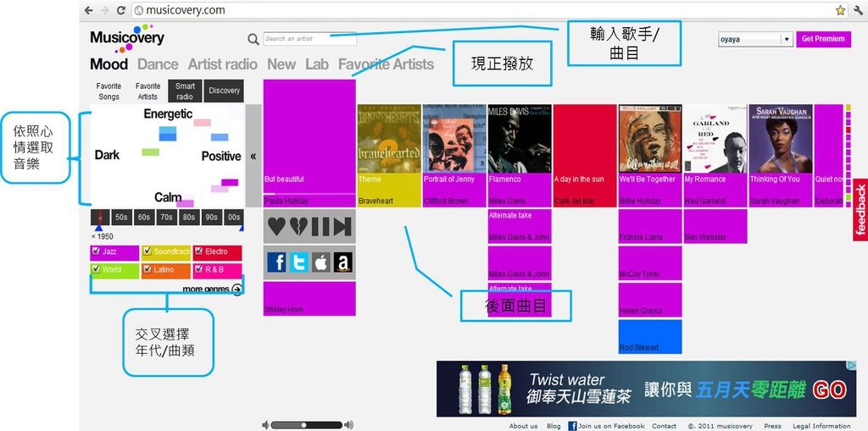Open the red feedback side tab

pos(860,210)
